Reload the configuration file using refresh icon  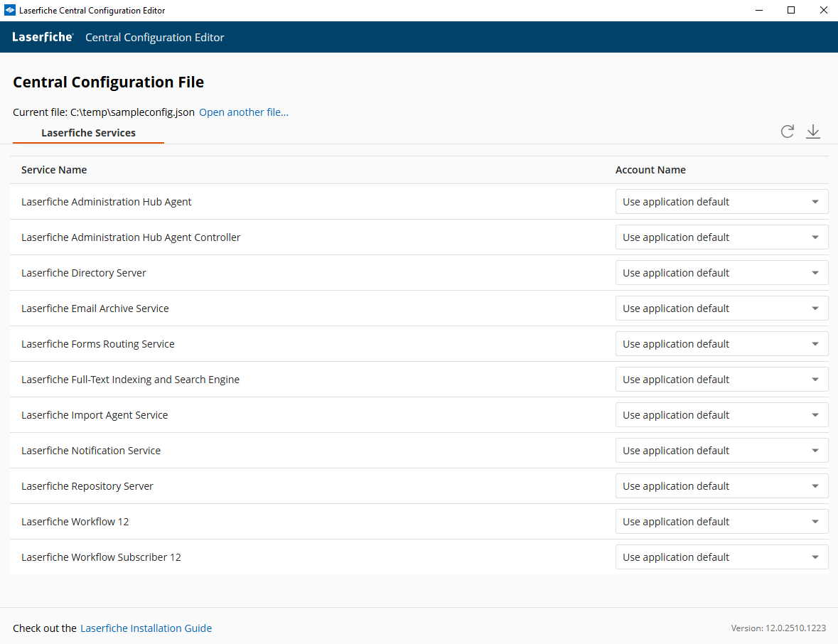click(787, 132)
